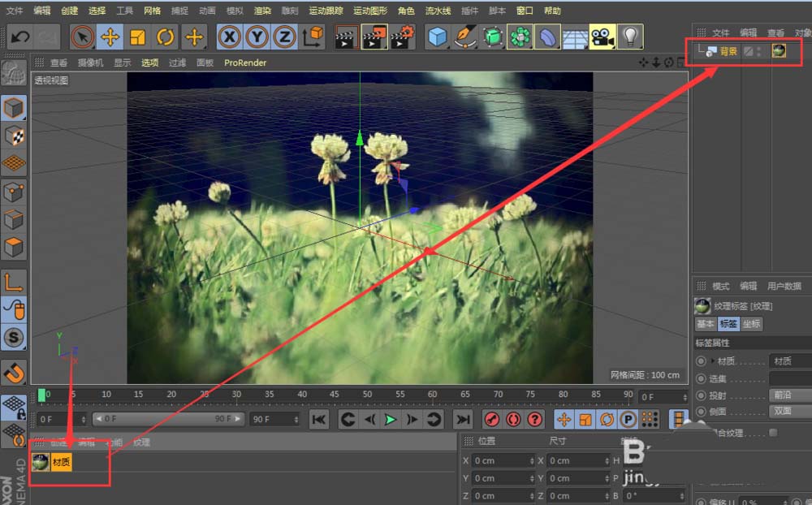
Task: Click stepper arrows on end frame 90 F
Action: coord(296,419)
